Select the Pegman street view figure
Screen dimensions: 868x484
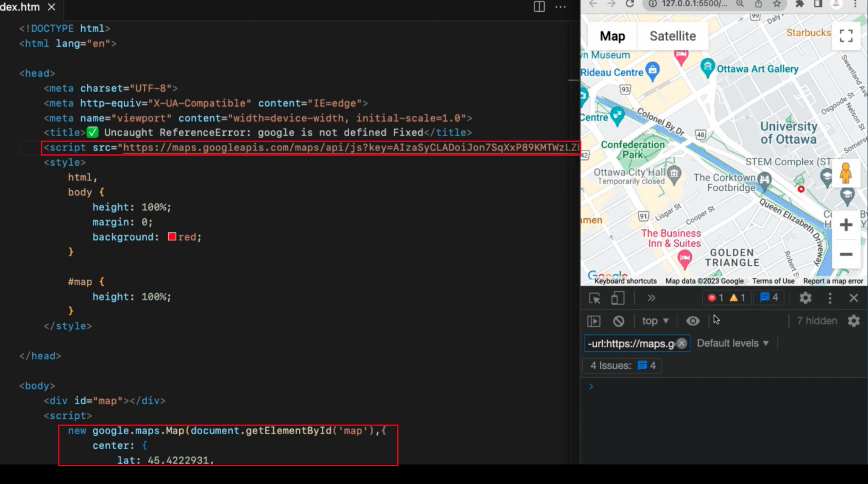pos(846,173)
